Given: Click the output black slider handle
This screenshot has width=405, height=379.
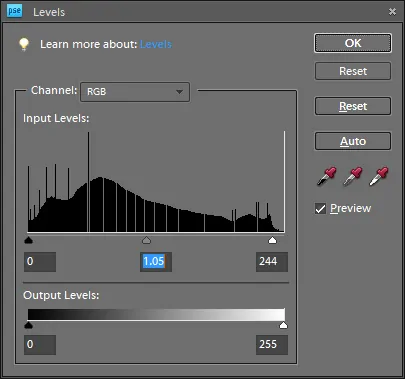Looking at the screenshot, I should (x=29, y=325).
